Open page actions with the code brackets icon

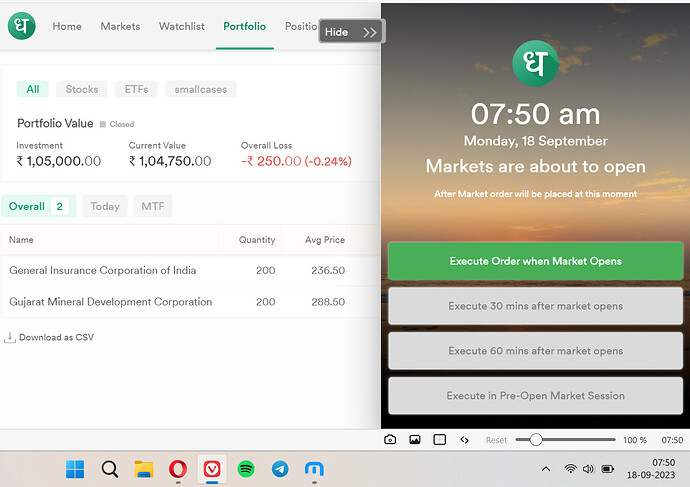tap(464, 439)
